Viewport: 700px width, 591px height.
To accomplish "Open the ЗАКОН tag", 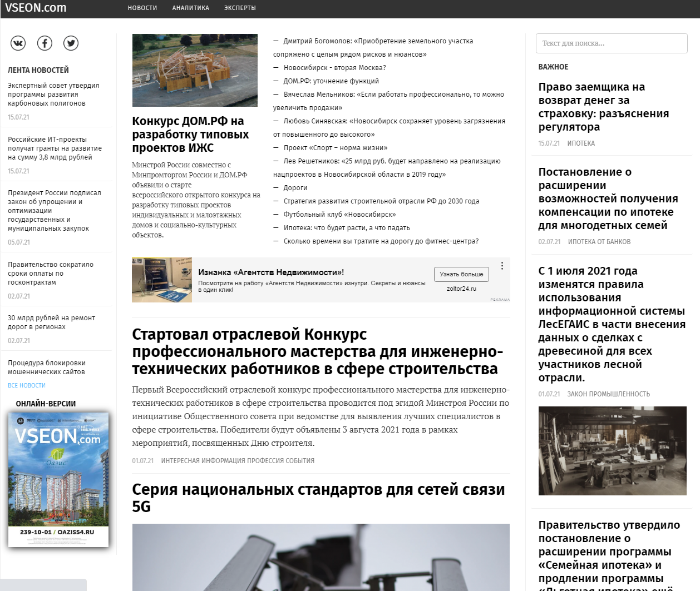I will (577, 394).
